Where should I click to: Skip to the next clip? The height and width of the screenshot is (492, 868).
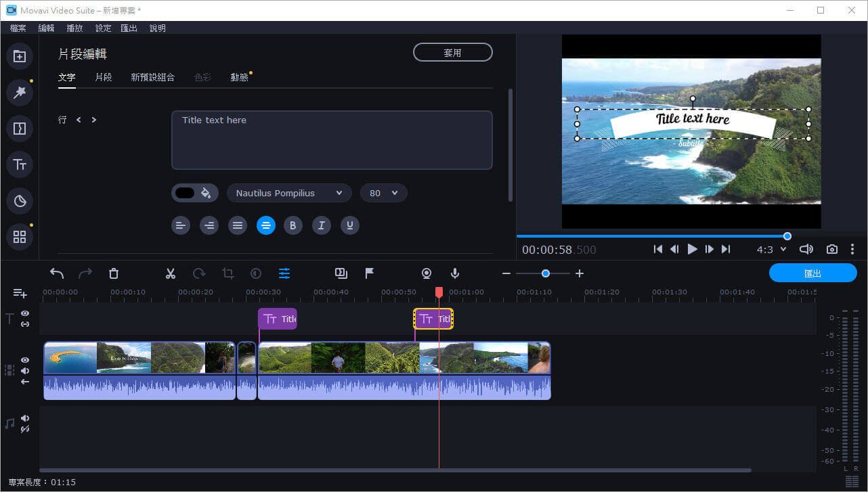click(726, 249)
